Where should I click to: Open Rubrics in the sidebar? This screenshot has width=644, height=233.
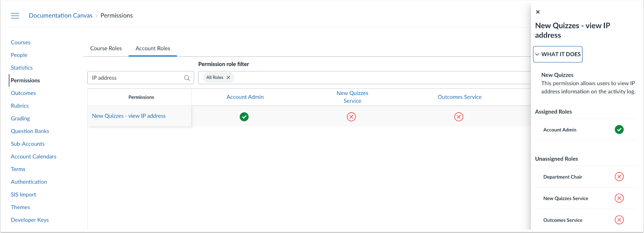[x=20, y=106]
